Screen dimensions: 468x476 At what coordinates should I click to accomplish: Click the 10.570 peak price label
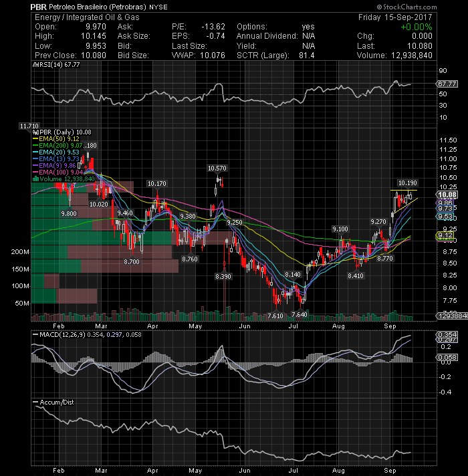point(217,168)
